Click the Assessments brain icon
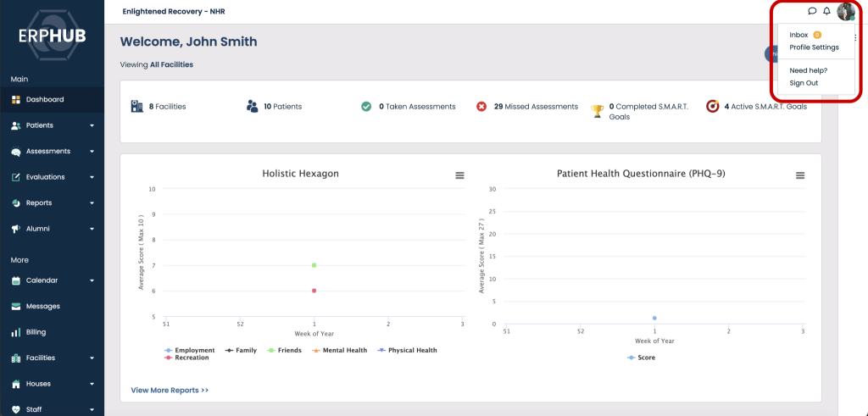 click(16, 152)
